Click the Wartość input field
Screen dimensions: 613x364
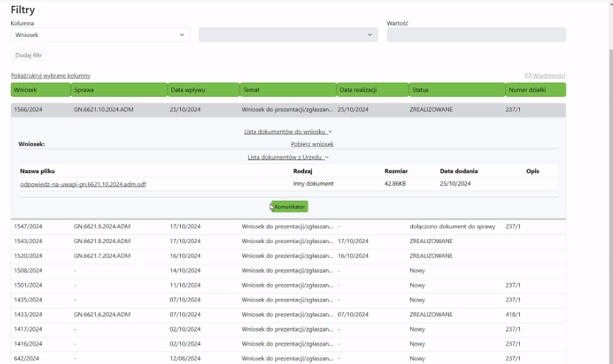[476, 35]
